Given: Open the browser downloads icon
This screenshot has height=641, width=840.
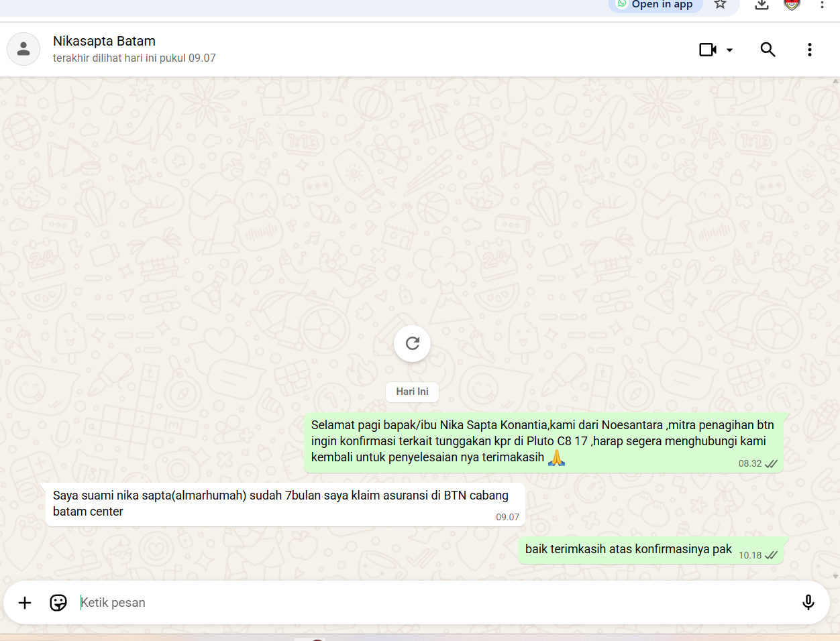Looking at the screenshot, I should 762,5.
